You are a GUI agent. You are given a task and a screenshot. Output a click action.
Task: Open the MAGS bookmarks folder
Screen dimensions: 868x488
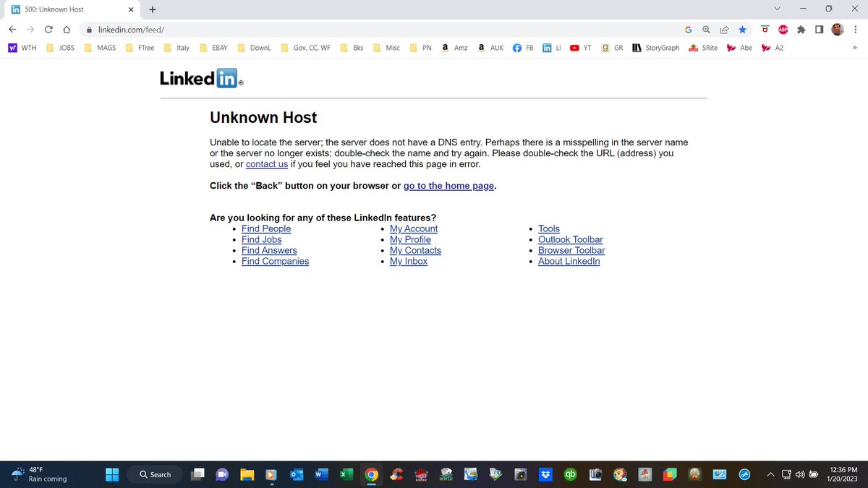pyautogui.click(x=100, y=48)
